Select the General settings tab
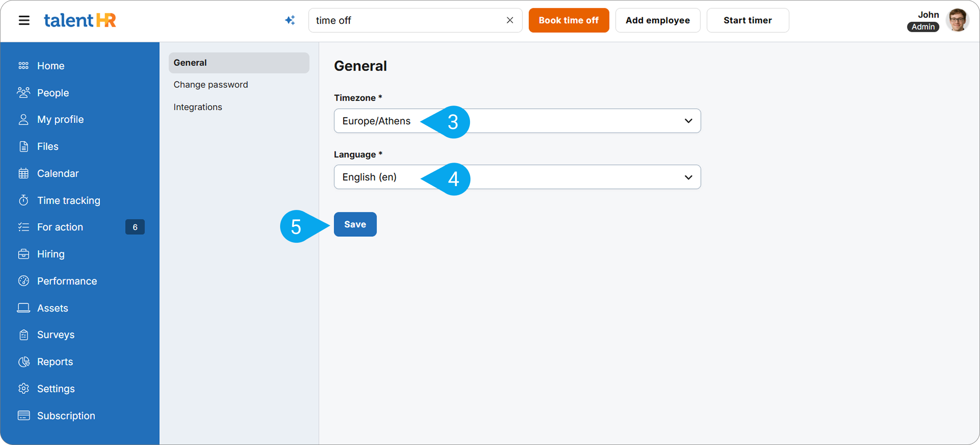Viewport: 980px width, 445px height. 238,63
